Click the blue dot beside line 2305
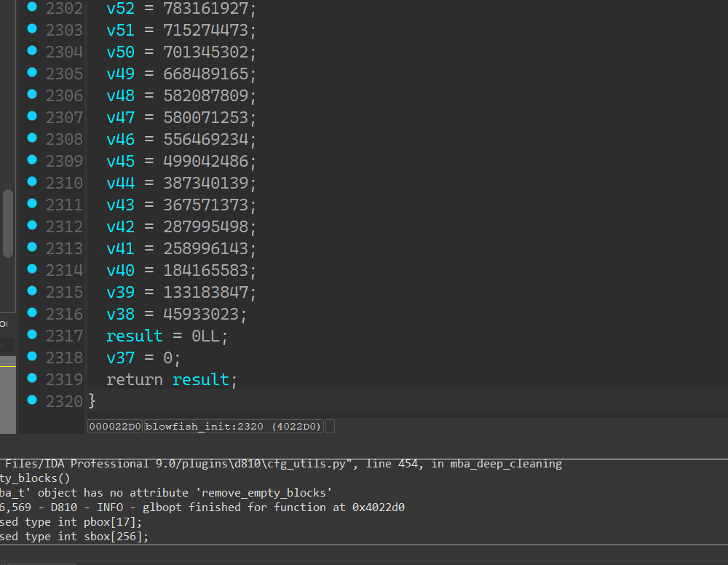Viewport: 728px width, 565px height. coord(31,72)
